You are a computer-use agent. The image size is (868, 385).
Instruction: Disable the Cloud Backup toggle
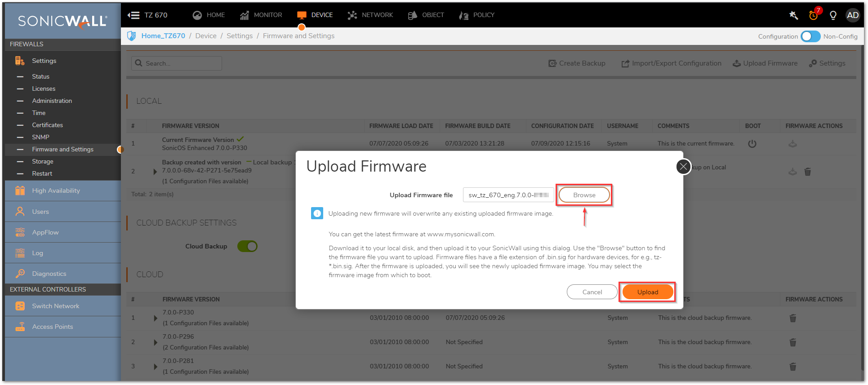[x=247, y=246]
